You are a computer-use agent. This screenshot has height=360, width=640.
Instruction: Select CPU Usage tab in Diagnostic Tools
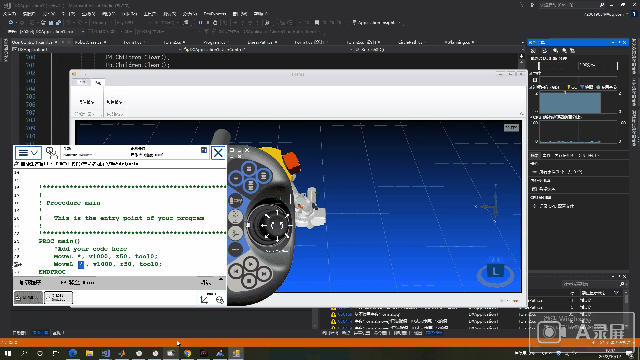point(589,156)
